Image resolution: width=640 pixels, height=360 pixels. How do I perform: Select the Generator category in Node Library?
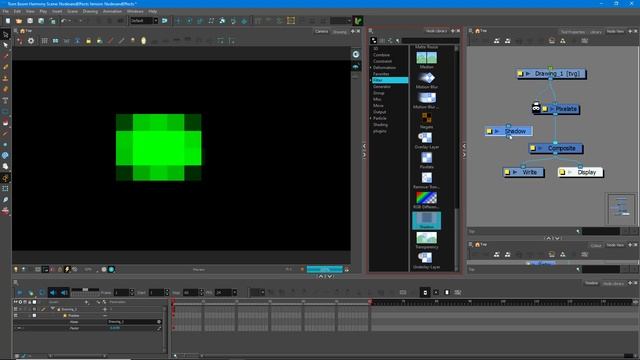382,87
